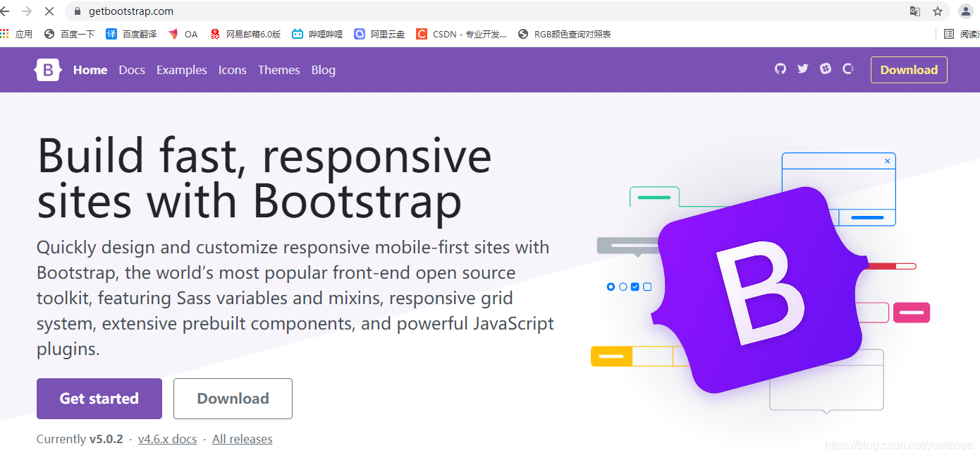
Task: Click the padlock site info icon
Action: [x=77, y=11]
